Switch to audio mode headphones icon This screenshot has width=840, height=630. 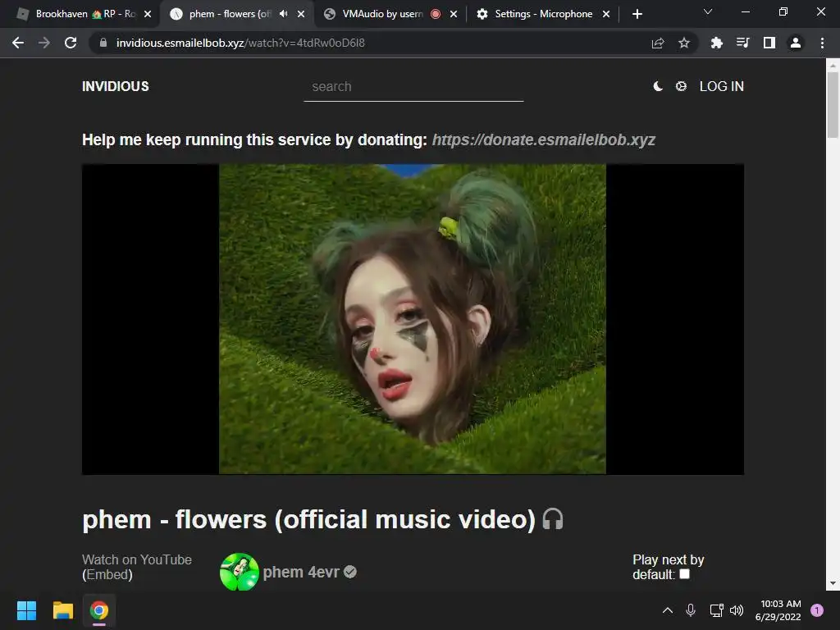pyautogui.click(x=553, y=519)
